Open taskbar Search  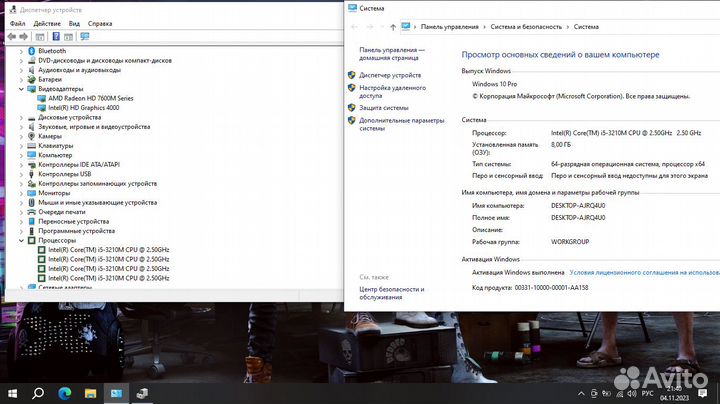(x=38, y=393)
